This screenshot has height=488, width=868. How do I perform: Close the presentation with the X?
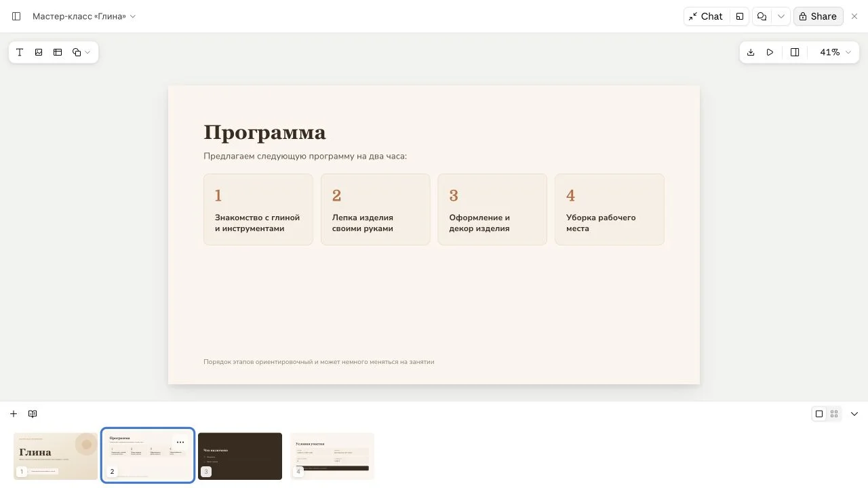[854, 16]
